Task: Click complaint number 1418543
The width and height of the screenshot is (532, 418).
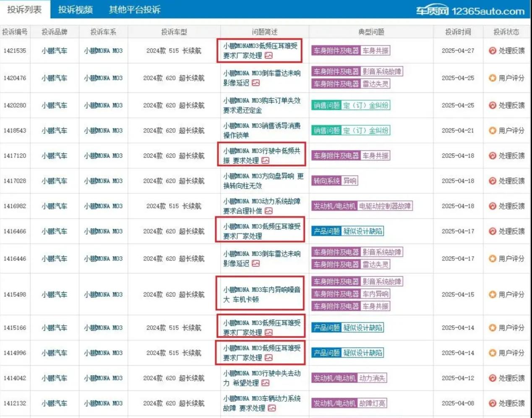Action: 15,130
